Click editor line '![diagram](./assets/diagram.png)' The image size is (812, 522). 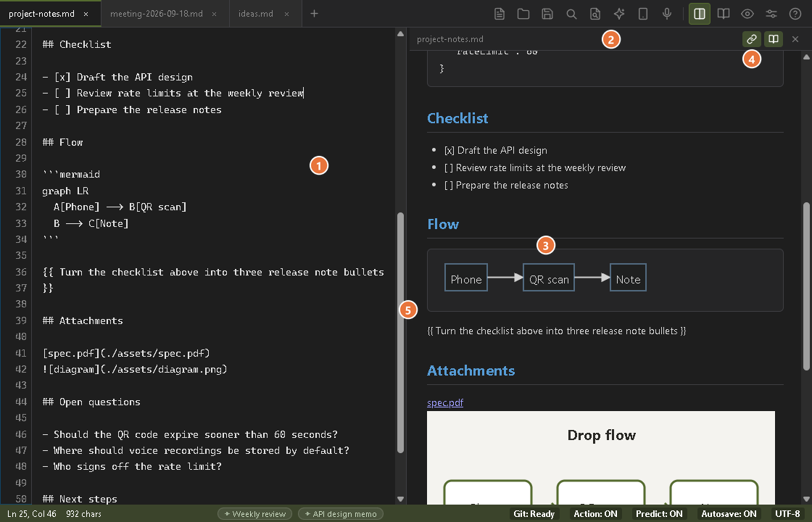135,369
